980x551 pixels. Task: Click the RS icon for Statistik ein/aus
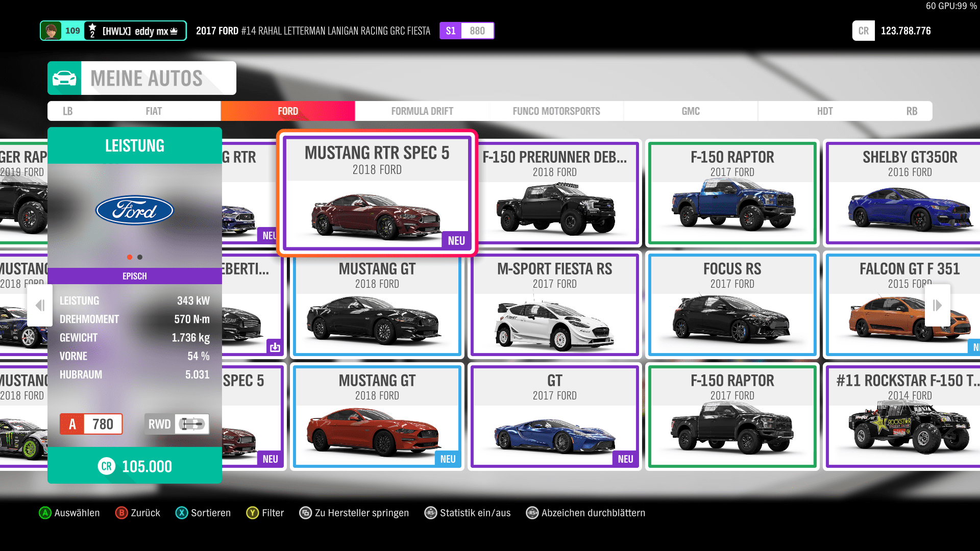coord(431,513)
